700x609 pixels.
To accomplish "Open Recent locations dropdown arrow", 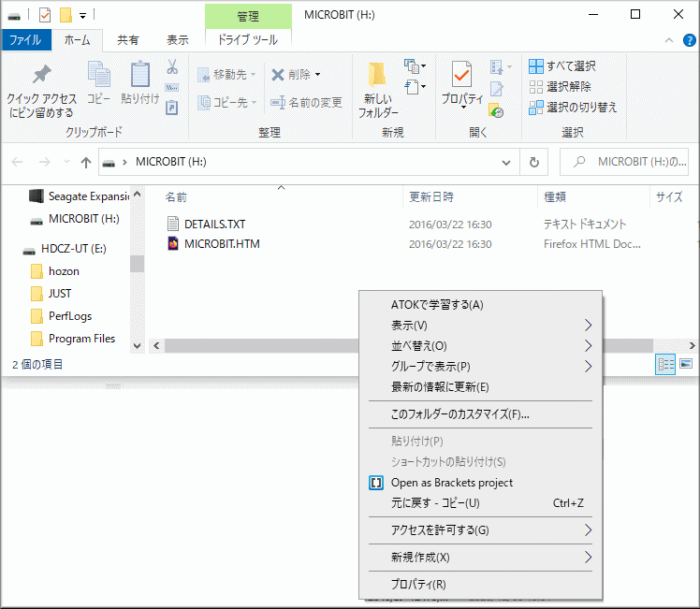I will [66, 162].
